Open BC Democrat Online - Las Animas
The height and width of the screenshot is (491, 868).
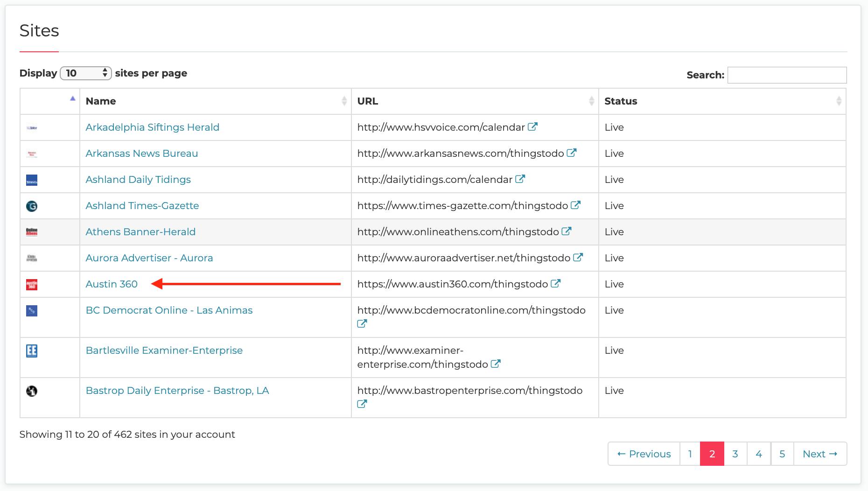click(169, 310)
